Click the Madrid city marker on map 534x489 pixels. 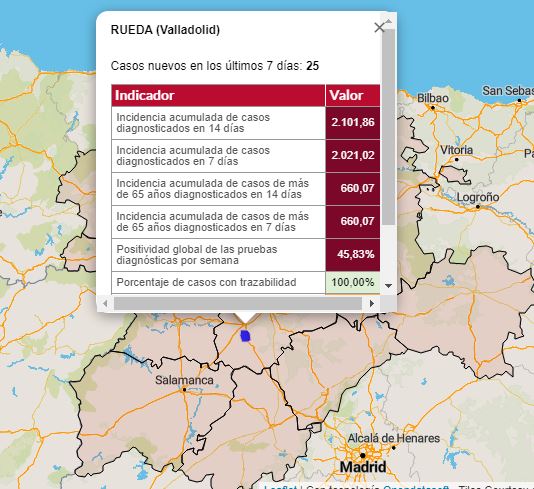pyautogui.click(x=363, y=455)
